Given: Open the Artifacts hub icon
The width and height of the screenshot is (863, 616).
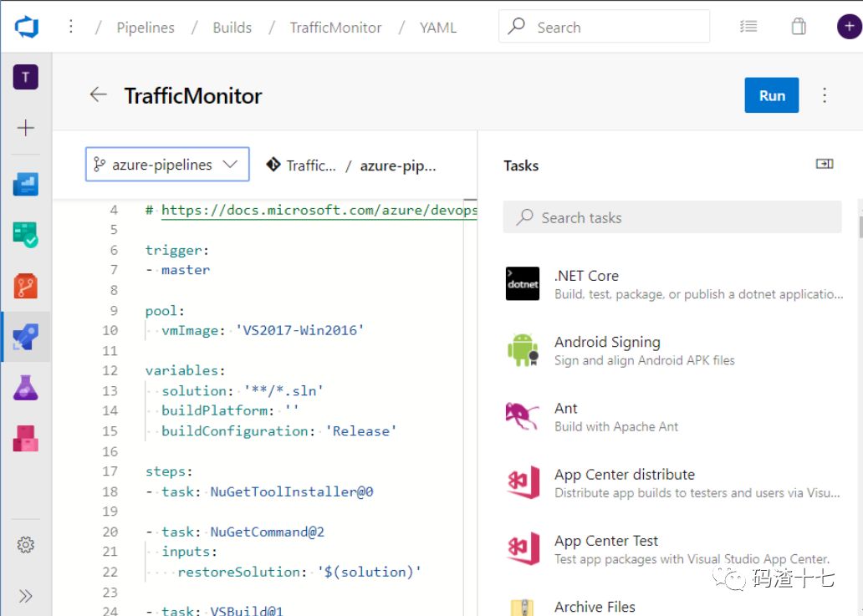Looking at the screenshot, I should [x=26, y=438].
